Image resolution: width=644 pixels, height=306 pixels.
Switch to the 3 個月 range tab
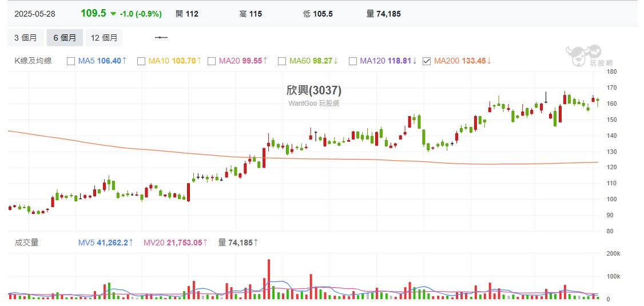coord(26,38)
